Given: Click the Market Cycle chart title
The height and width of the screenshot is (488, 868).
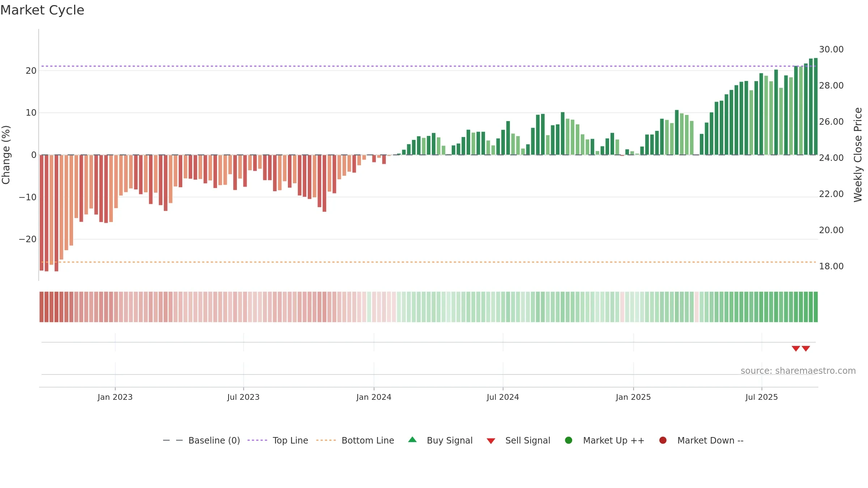Looking at the screenshot, I should tap(42, 10).
